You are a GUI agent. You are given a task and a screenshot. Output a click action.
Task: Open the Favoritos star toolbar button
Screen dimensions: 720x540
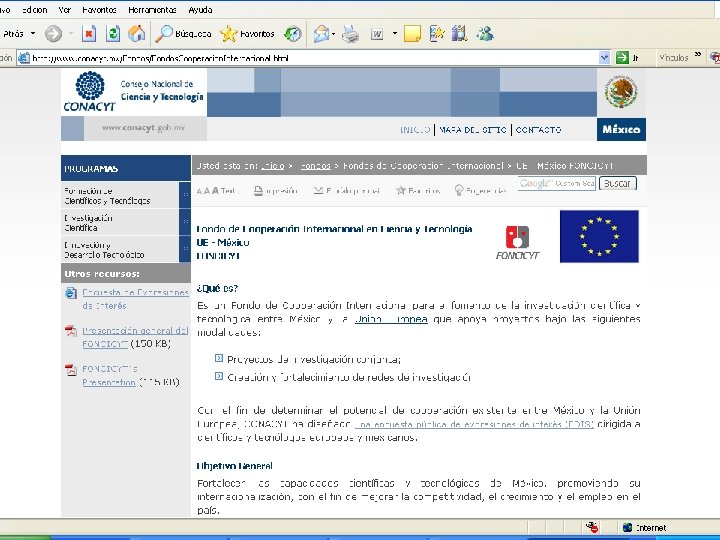click(x=247, y=34)
